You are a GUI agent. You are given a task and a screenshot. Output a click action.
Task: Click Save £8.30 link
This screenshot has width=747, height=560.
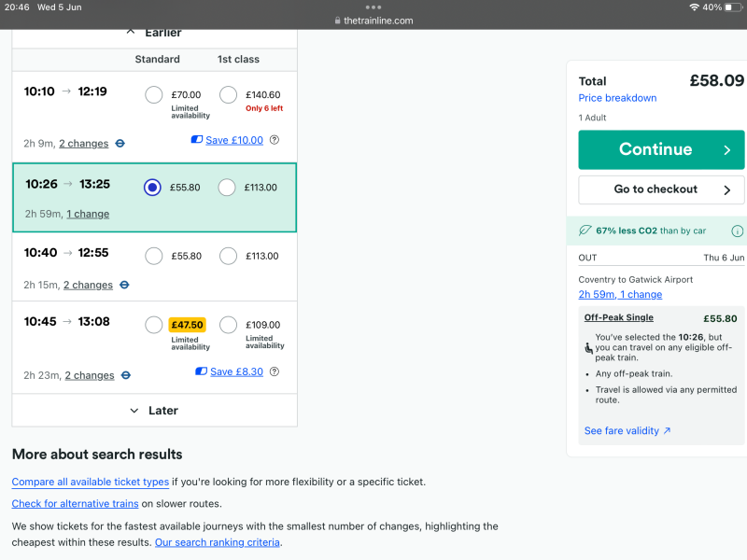[237, 371]
